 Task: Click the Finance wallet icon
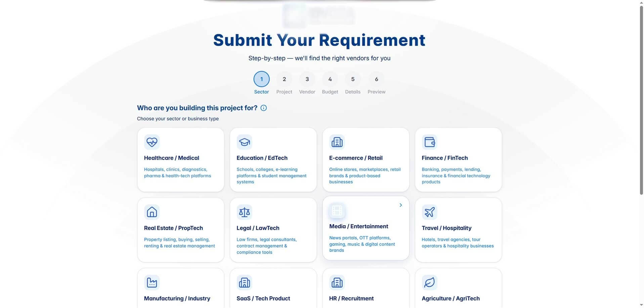(429, 142)
